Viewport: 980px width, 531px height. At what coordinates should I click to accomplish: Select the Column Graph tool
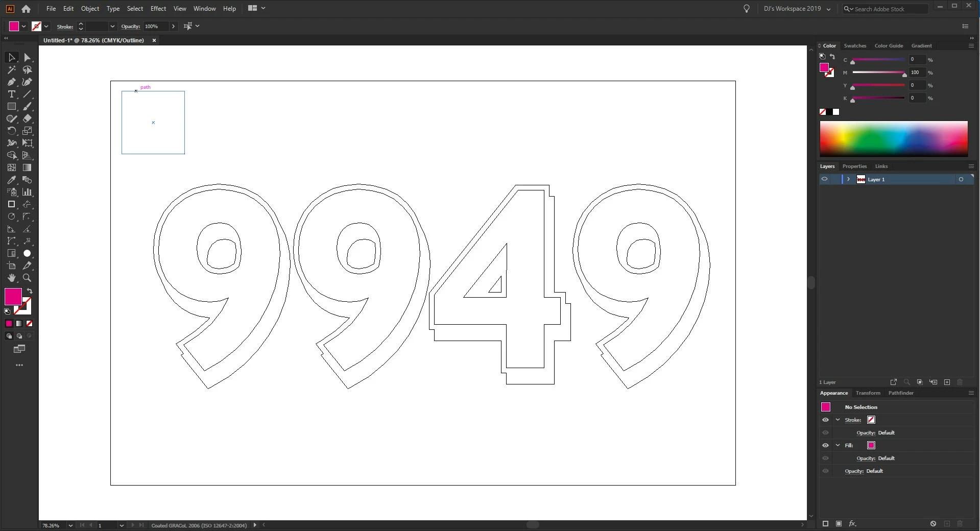[27, 192]
